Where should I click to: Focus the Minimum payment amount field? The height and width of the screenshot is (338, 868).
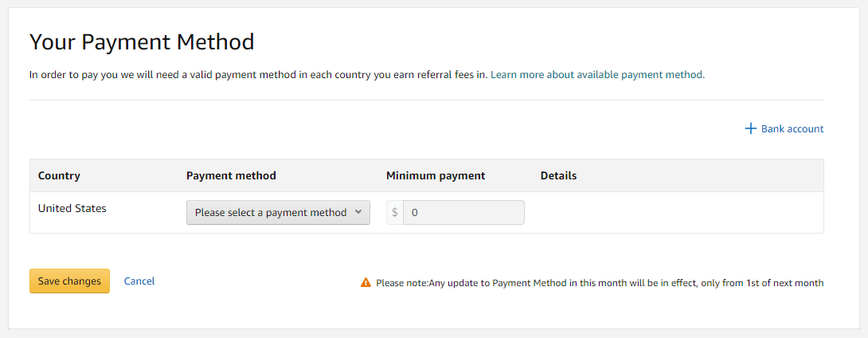[x=464, y=212]
